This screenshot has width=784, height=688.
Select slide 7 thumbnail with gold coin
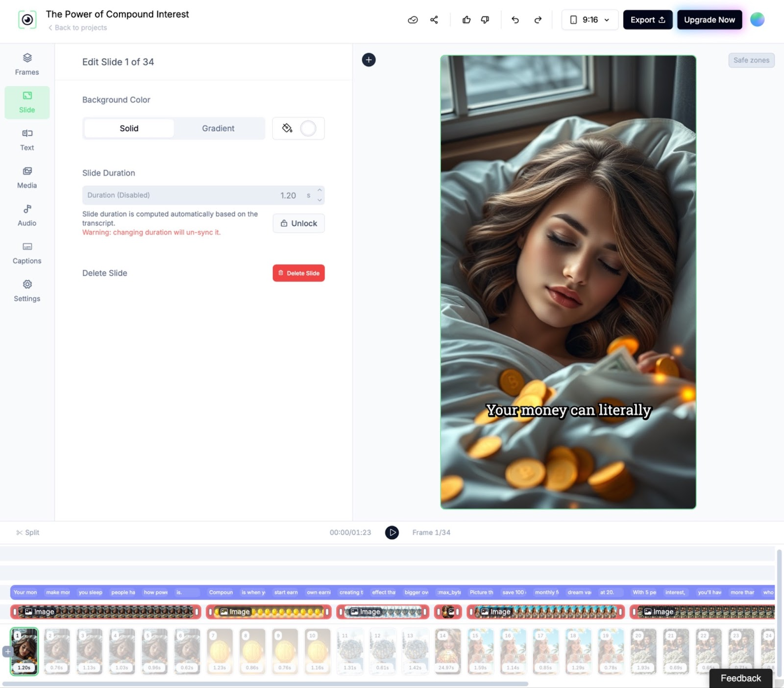tap(220, 651)
